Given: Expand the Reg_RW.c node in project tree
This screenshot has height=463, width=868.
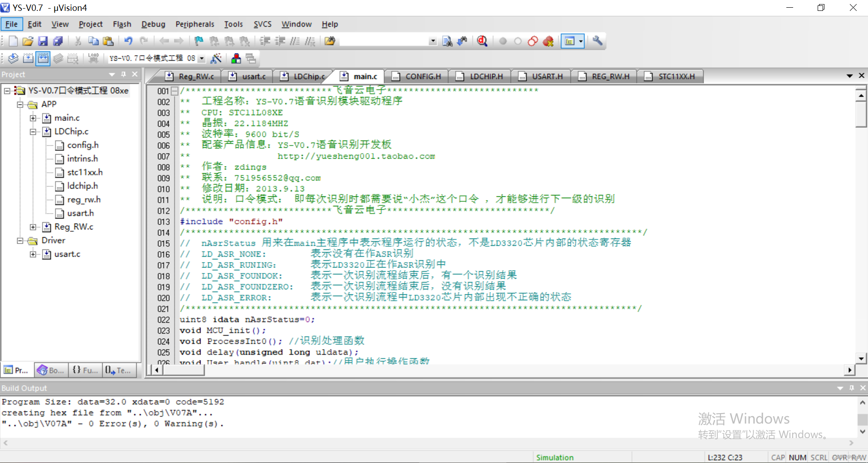Looking at the screenshot, I should (x=33, y=227).
